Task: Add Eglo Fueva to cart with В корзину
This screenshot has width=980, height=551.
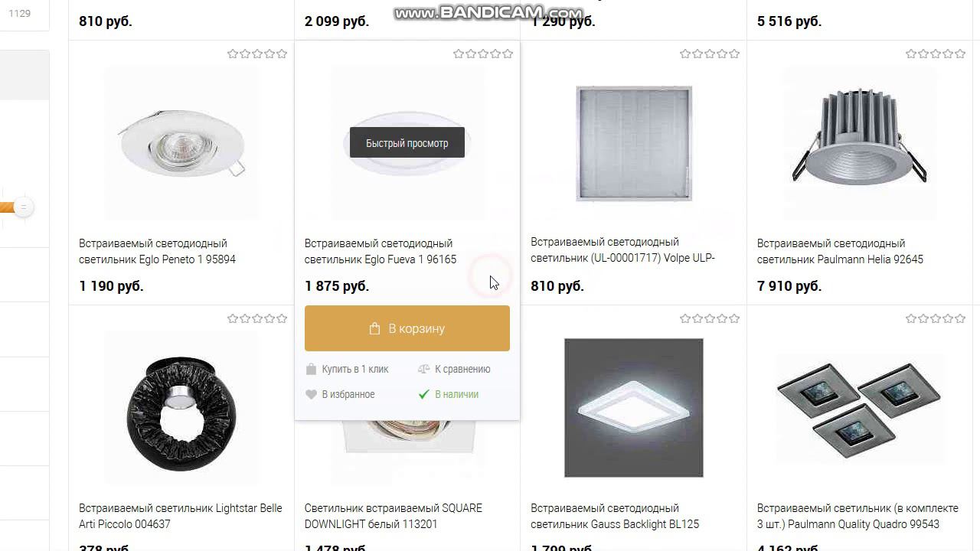Action: [x=407, y=328]
